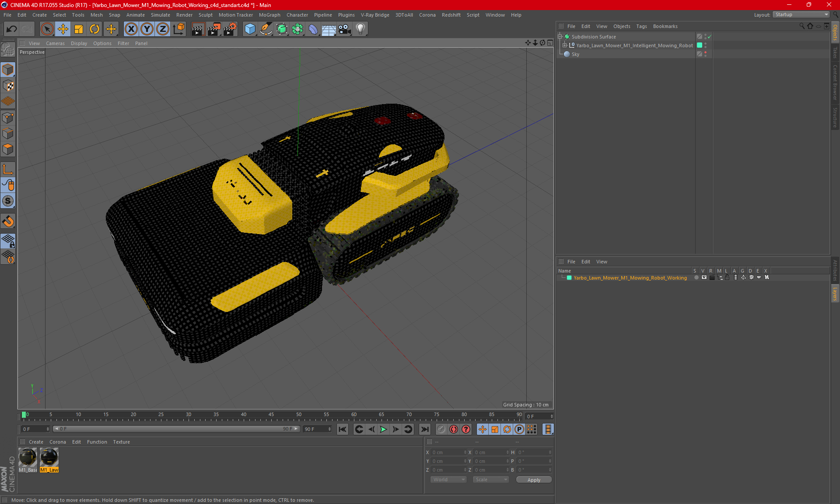The image size is (840, 504).
Task: Click the Apply button
Action: [x=534, y=479]
